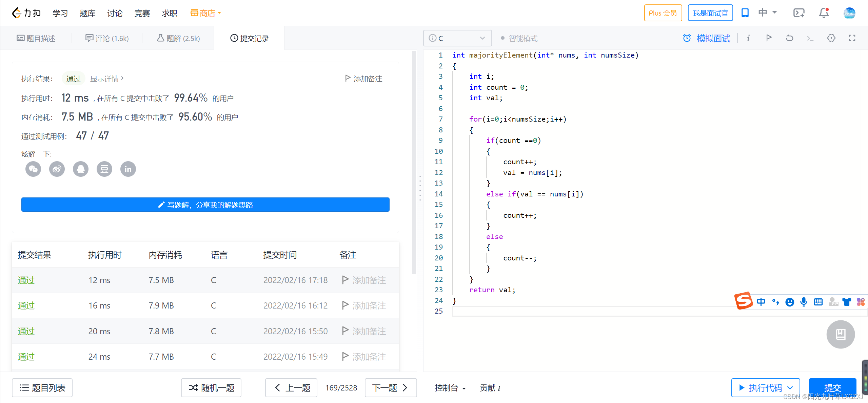Add note to the result summary

[x=363, y=79]
